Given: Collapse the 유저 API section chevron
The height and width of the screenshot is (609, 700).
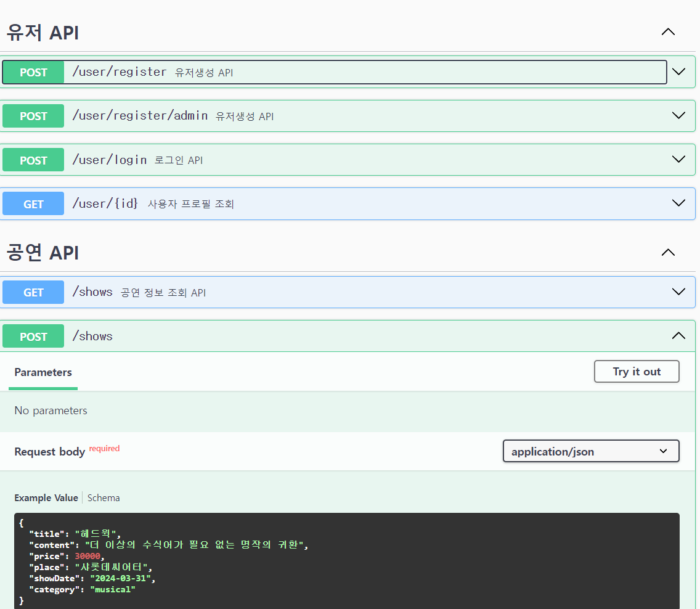Looking at the screenshot, I should tap(668, 32).
